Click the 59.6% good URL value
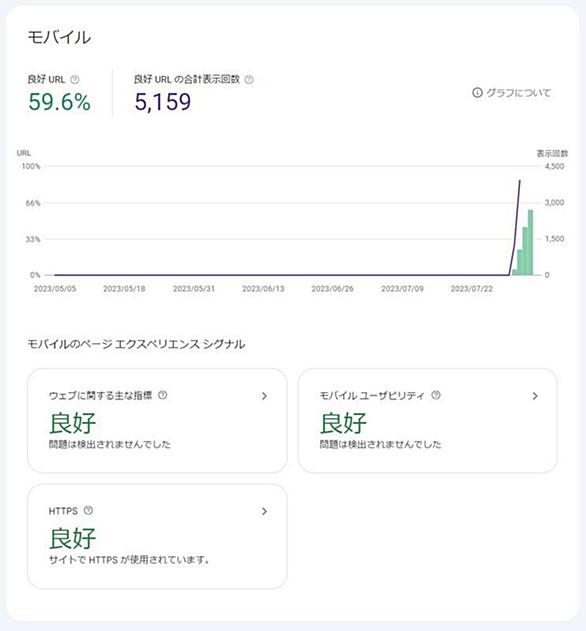This screenshot has width=586, height=631. (x=60, y=102)
